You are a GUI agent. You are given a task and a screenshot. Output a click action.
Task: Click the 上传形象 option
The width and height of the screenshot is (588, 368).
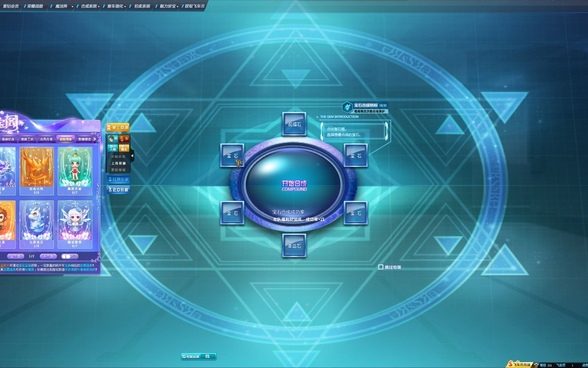[118, 163]
